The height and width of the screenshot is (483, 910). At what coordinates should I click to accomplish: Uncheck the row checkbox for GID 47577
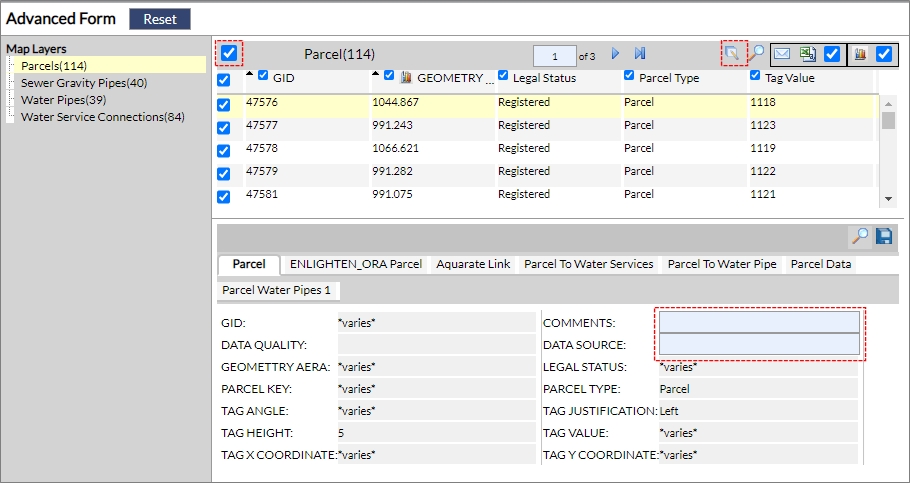click(x=224, y=127)
